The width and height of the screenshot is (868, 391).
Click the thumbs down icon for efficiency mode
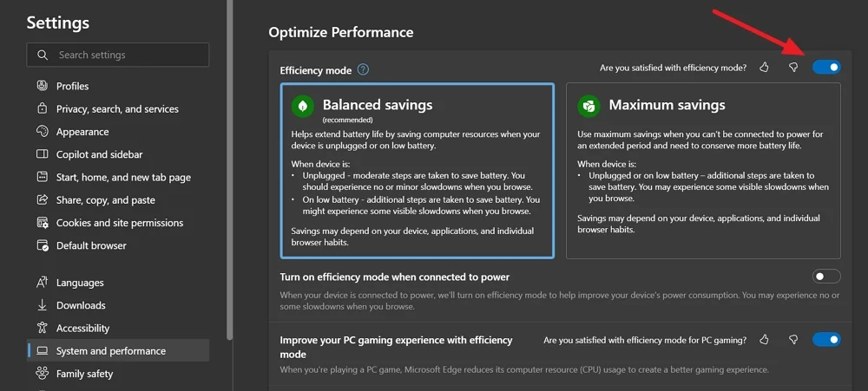(x=792, y=68)
